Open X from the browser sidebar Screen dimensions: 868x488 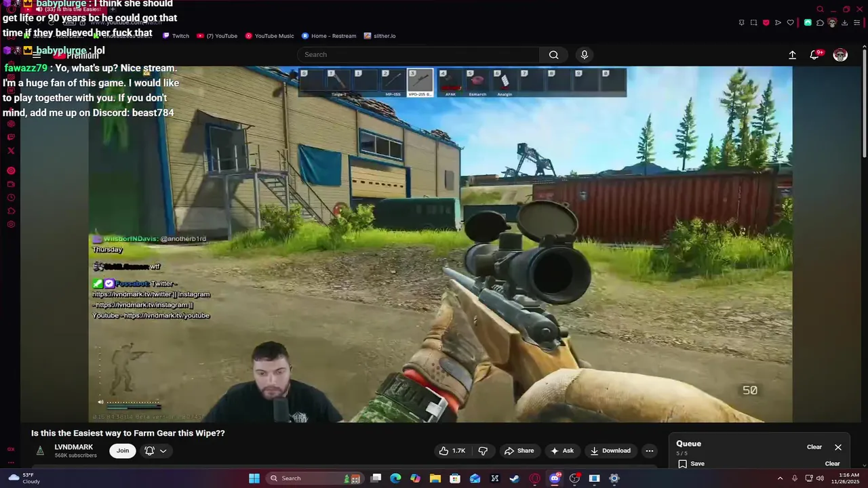(x=11, y=150)
